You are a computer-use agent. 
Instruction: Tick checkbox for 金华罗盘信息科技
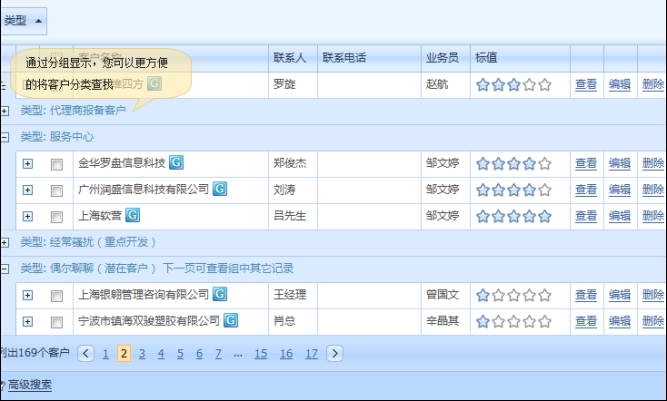57,164
